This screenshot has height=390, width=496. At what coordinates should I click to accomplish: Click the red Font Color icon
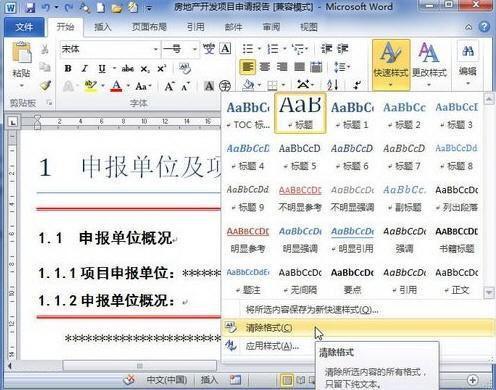click(x=116, y=86)
